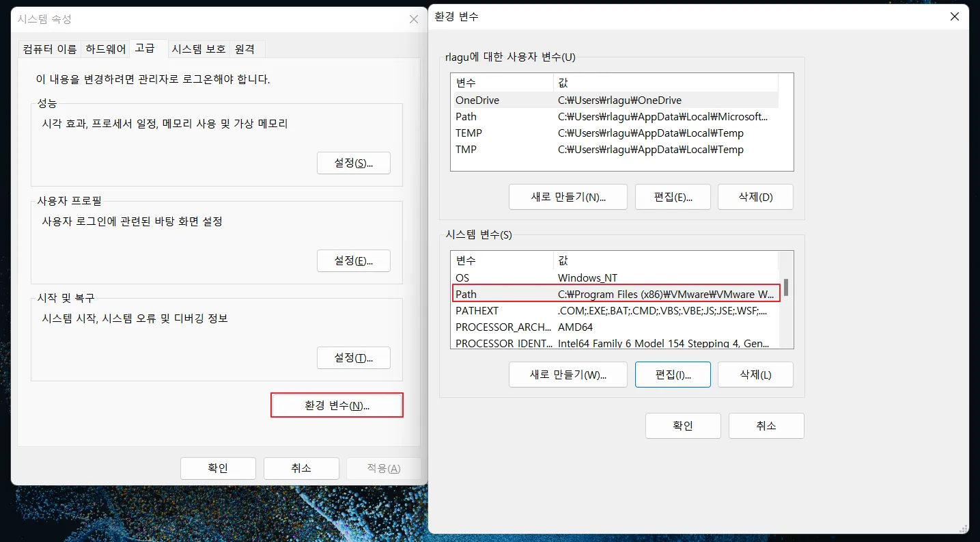
Task: Select the OS system variable row
Action: 614,278
